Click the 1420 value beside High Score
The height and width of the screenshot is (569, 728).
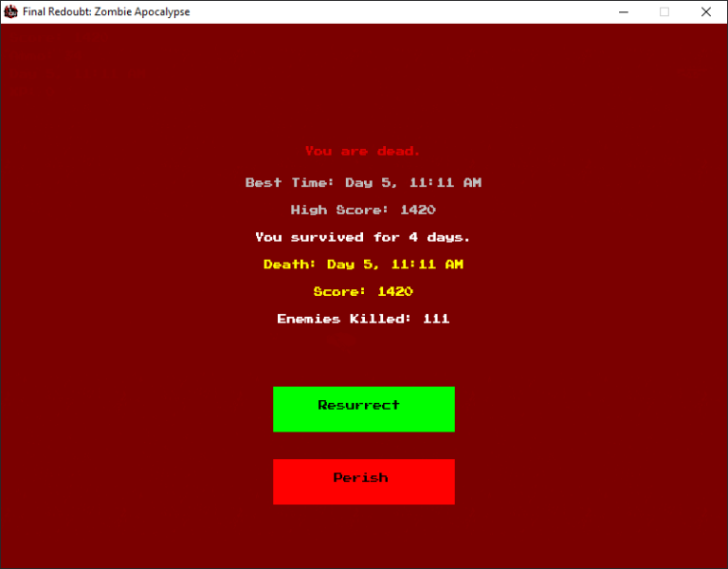[418, 210]
